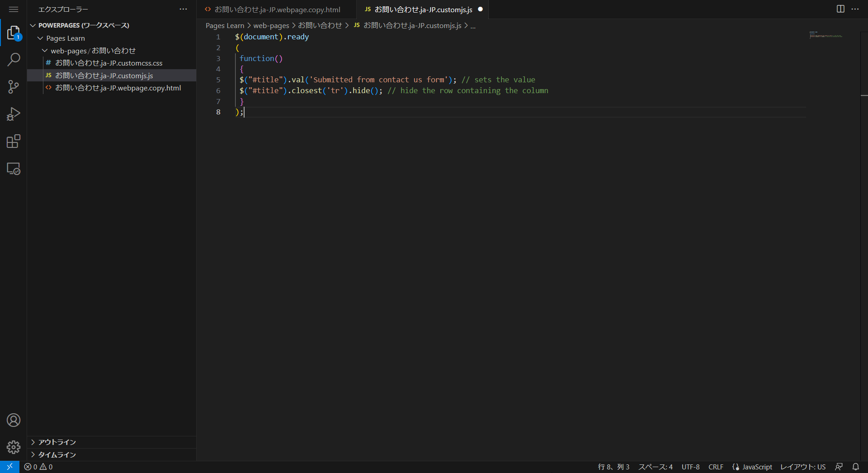Open the Explorer view in activity bar

point(14,33)
